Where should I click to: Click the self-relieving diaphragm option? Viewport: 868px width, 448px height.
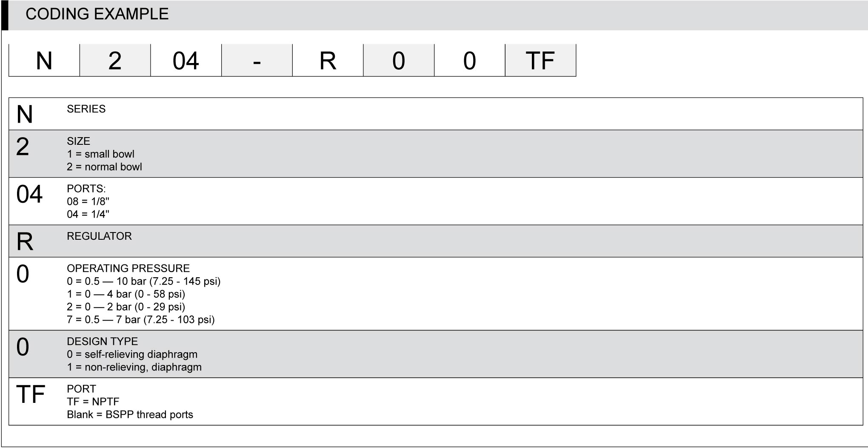[x=132, y=354]
